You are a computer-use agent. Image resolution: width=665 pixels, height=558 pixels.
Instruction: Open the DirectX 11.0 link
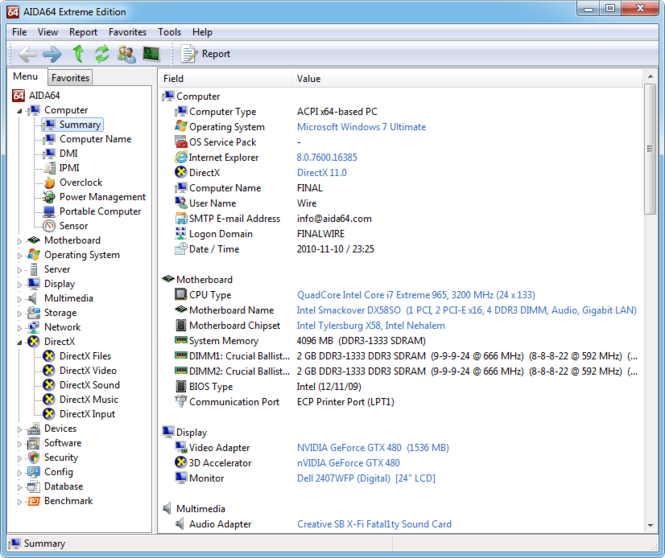click(x=322, y=173)
